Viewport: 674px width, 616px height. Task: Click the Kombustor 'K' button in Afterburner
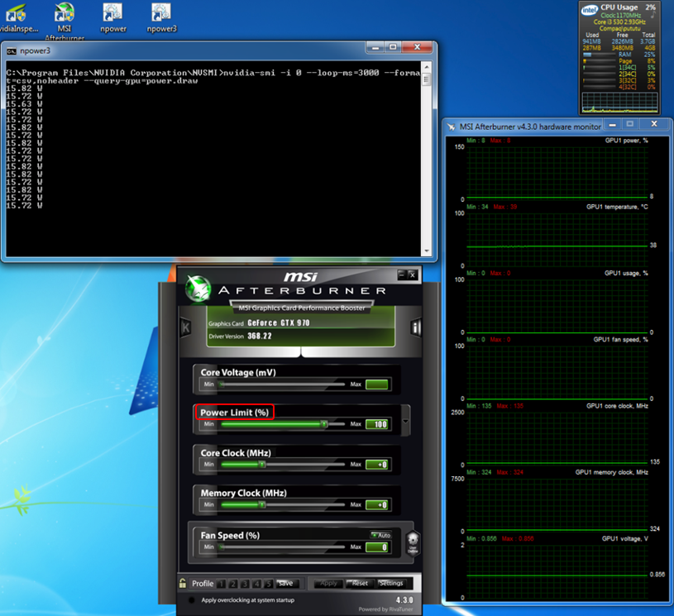tap(185, 327)
